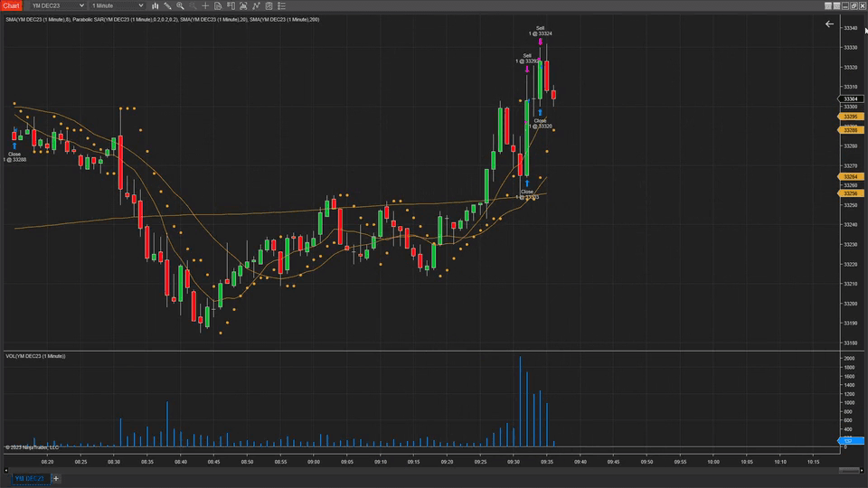Screen dimensions: 868x488
Task: Open the Chart Trader icon
Action: (x=231, y=5)
